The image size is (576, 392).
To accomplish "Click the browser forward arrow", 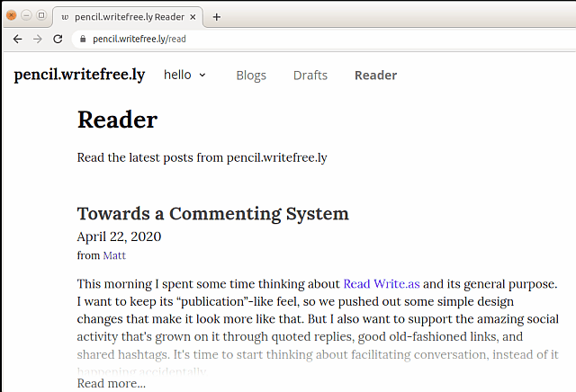I will click(38, 39).
